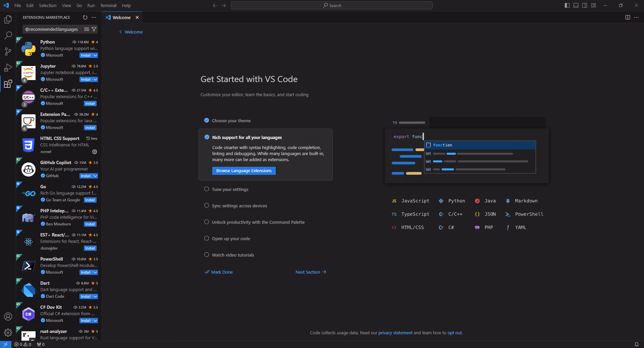Image resolution: width=644 pixels, height=348 pixels.
Task: Expand Dart install dropdown arrow
Action: 95,296
